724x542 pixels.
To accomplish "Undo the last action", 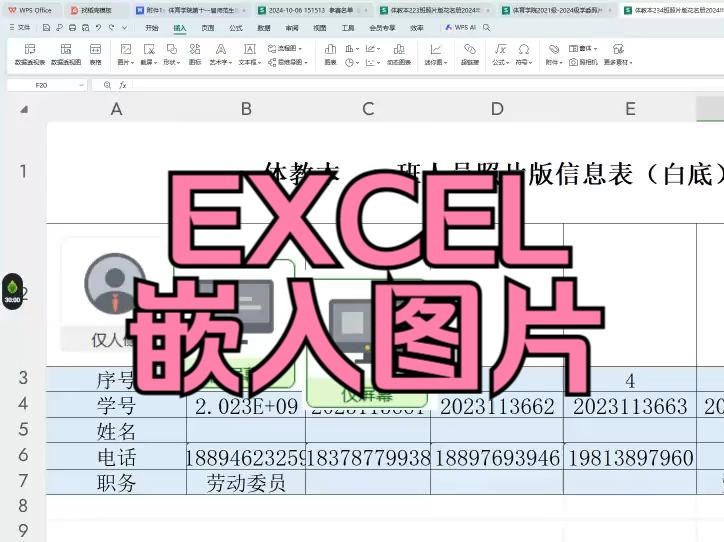I will [x=98, y=28].
